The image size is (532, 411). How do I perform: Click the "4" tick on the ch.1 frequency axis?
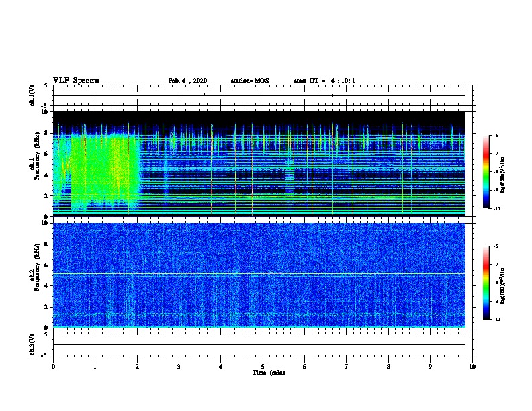click(x=46, y=175)
